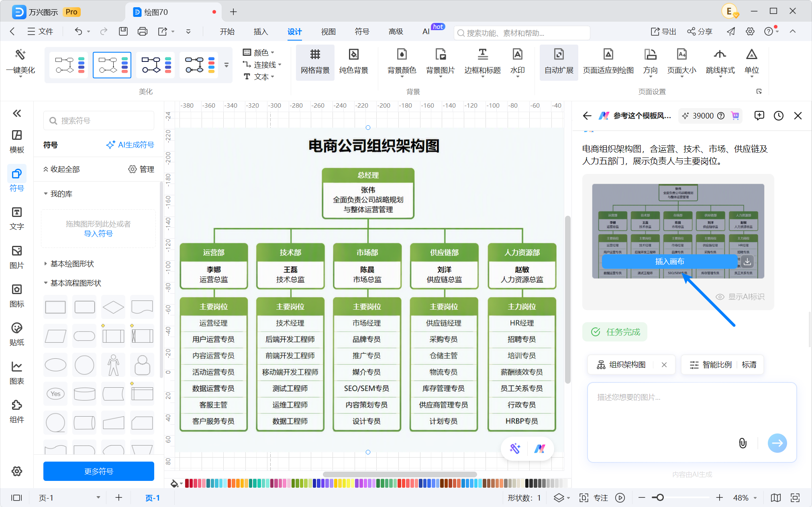Image resolution: width=812 pixels, height=507 pixels.
Task: Click the search symbols (搜索符号) input field
Action: click(x=99, y=121)
